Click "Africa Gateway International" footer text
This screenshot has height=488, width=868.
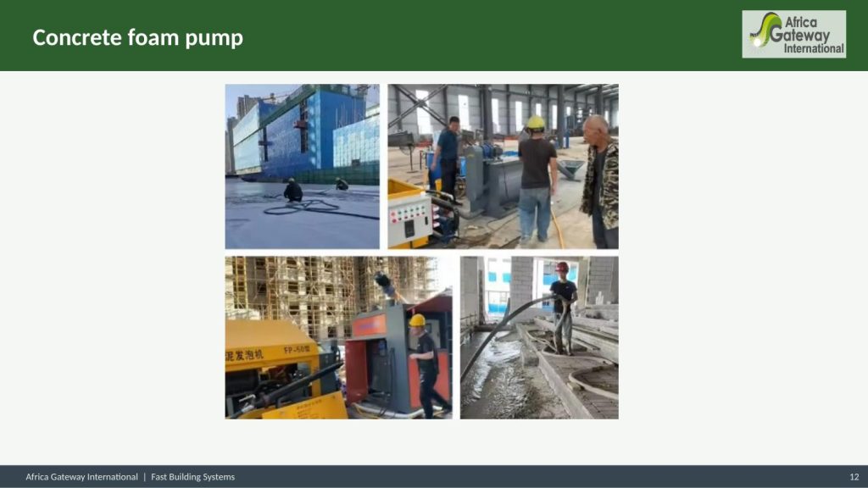point(81,477)
